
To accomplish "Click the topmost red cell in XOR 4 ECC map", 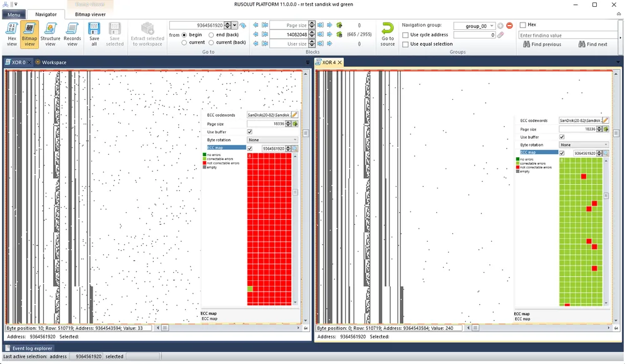I will point(584,177).
